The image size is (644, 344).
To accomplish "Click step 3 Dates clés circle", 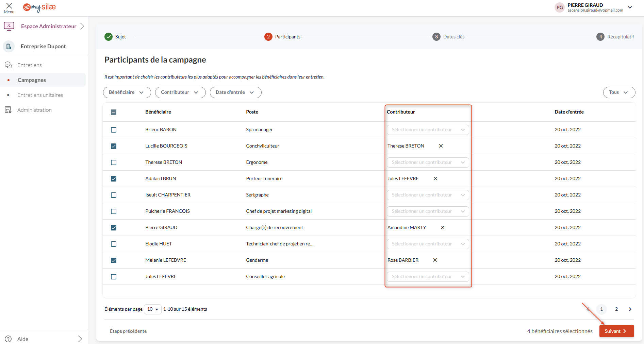I will tap(436, 37).
